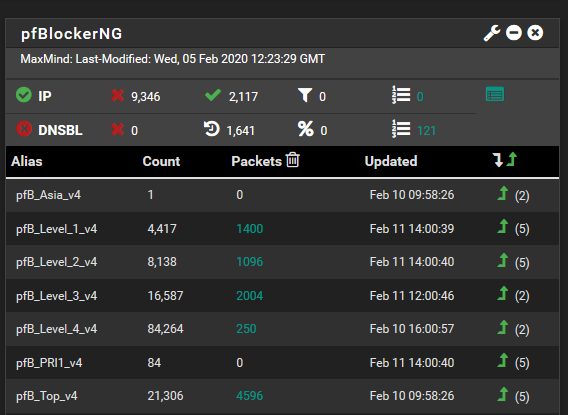Viewport: 568px width, 415px height.
Task: Click the DNSBL 121 list count link
Action: 426,131
